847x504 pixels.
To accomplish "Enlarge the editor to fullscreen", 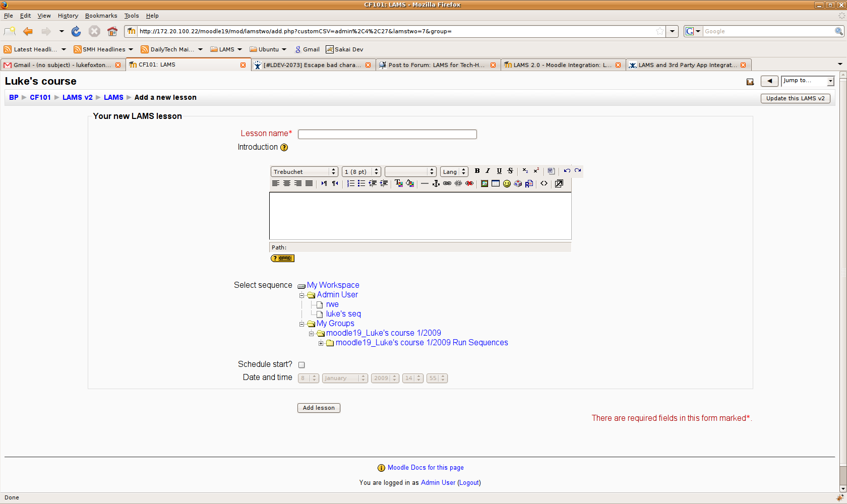I will tap(559, 183).
